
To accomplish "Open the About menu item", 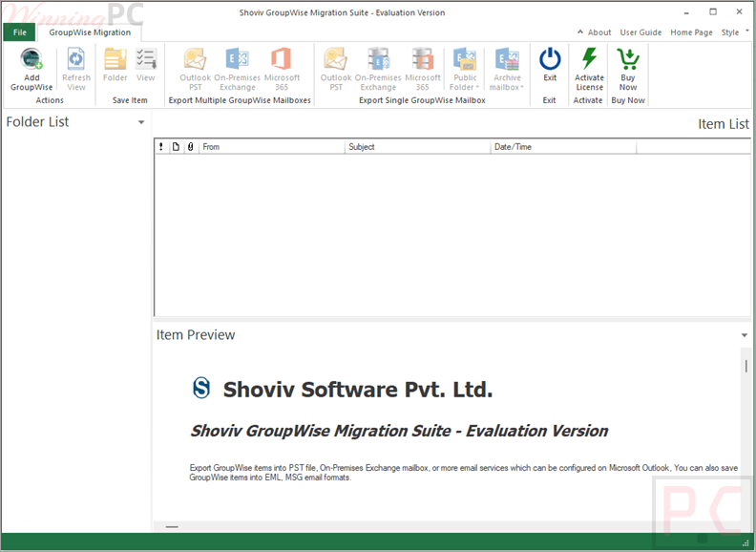I will (x=599, y=32).
